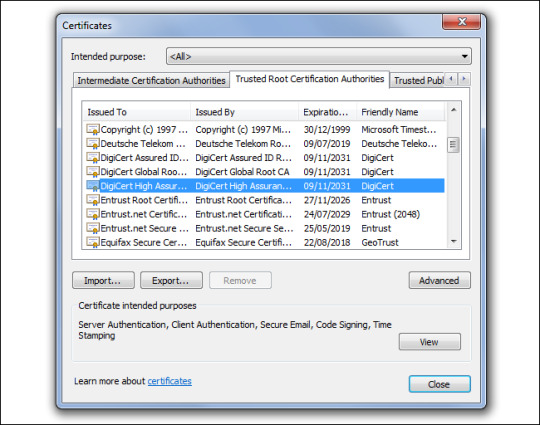Click the Entrust.net Secure certificate icon
540x425 pixels.
click(93, 228)
